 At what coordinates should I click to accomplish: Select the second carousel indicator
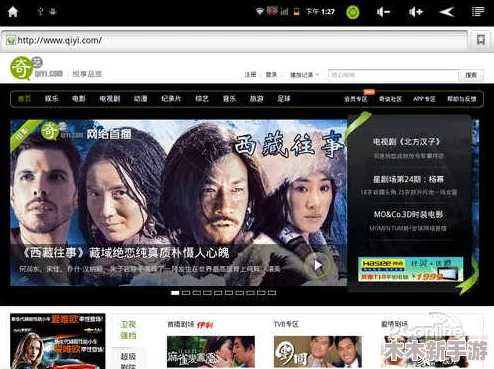[186, 293]
